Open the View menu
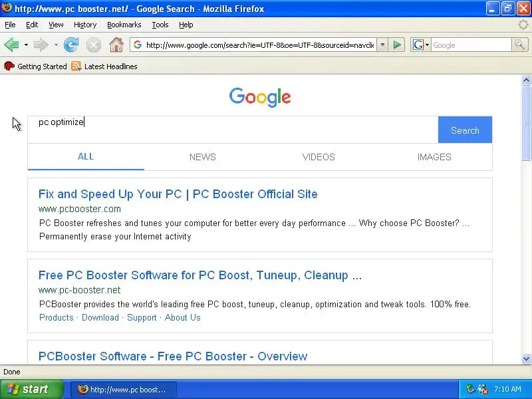The height and width of the screenshot is (399, 532). pyautogui.click(x=56, y=25)
